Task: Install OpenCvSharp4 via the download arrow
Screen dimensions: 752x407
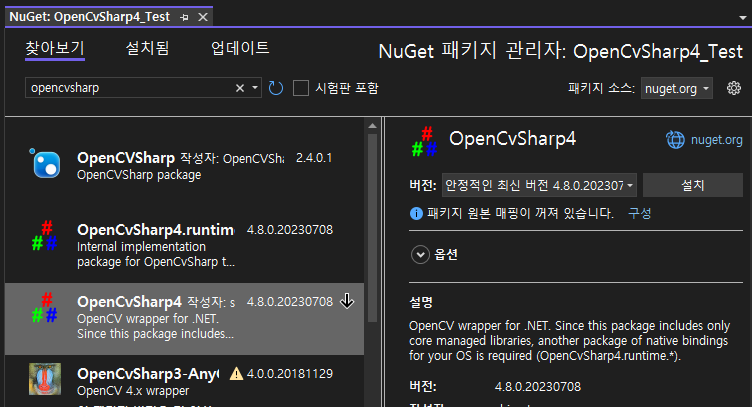Action: (347, 302)
